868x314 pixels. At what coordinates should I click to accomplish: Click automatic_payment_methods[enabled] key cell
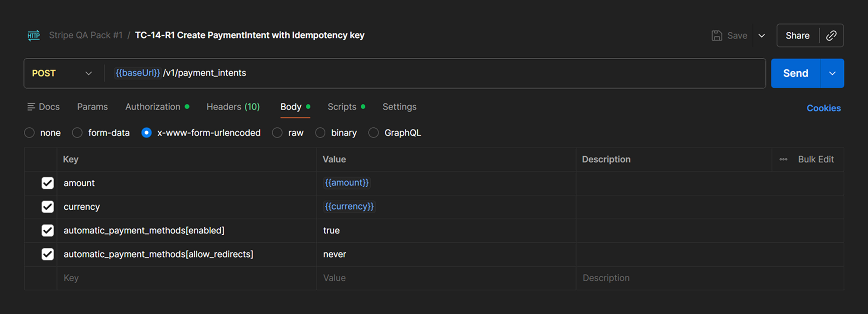coord(186,231)
